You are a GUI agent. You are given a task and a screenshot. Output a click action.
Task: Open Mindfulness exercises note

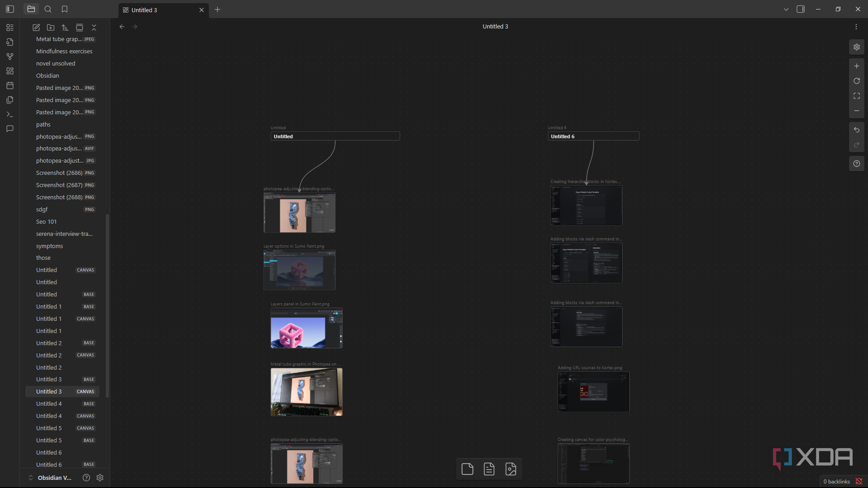pyautogui.click(x=62, y=51)
